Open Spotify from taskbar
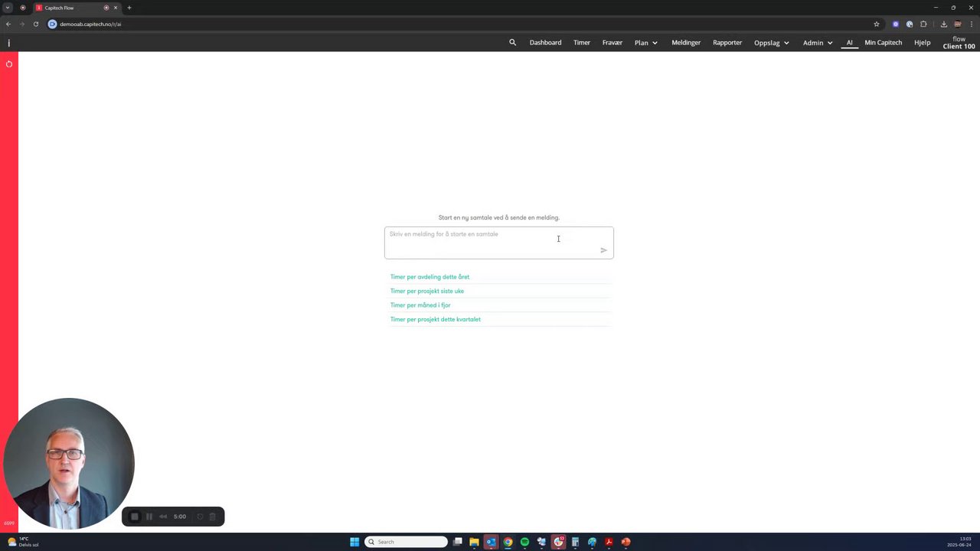 coord(525,542)
